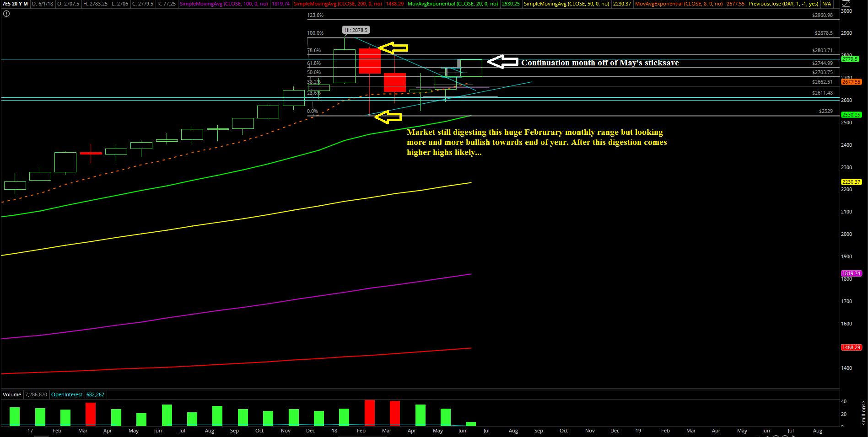Select the 'Continuation month off of May's sticksave' note
The image size is (868, 437).
point(600,63)
